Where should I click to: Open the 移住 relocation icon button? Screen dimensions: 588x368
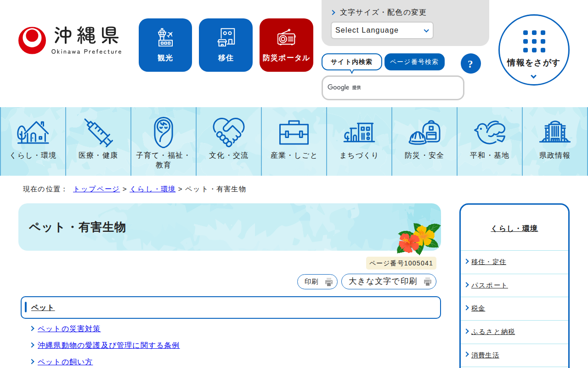coord(226,45)
